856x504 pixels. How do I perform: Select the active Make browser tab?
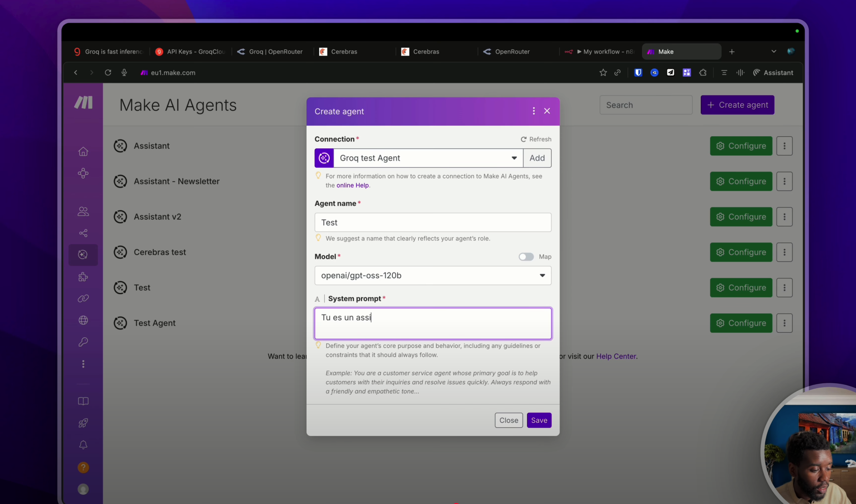681,52
